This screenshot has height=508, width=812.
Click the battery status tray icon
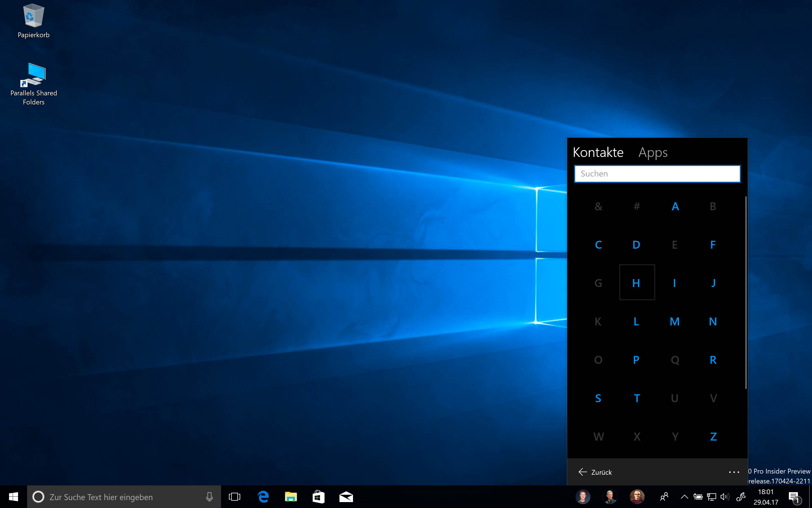pos(698,497)
